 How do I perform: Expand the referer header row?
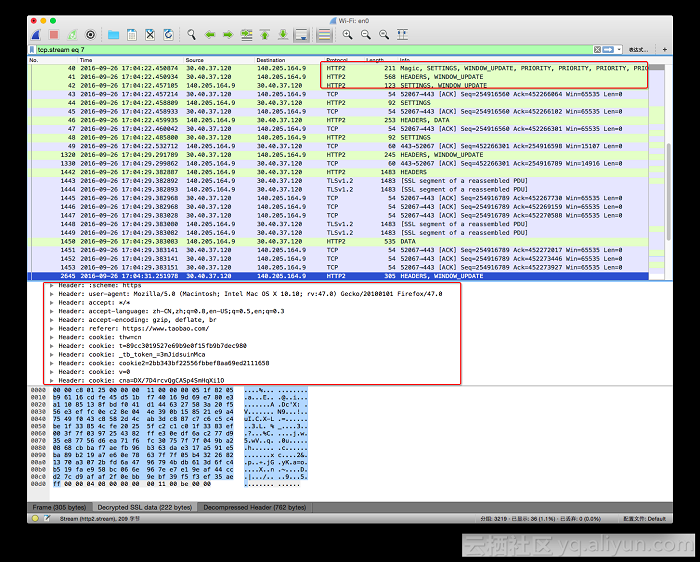pyautogui.click(x=52, y=329)
